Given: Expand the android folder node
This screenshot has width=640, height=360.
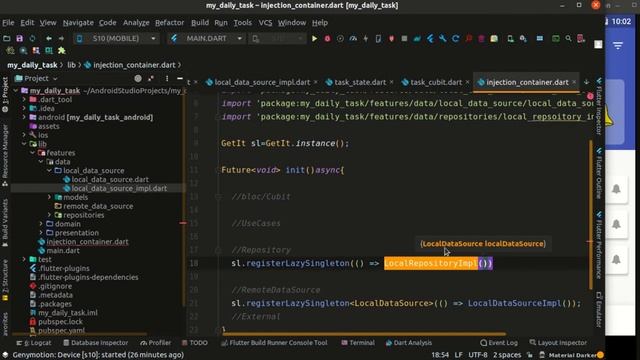Looking at the screenshot, I should point(24,117).
